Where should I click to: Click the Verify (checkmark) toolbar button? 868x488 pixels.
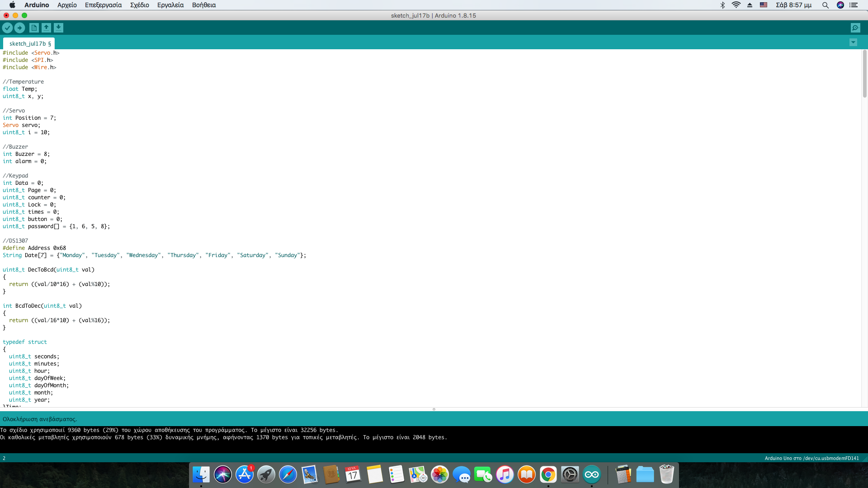tap(7, 28)
